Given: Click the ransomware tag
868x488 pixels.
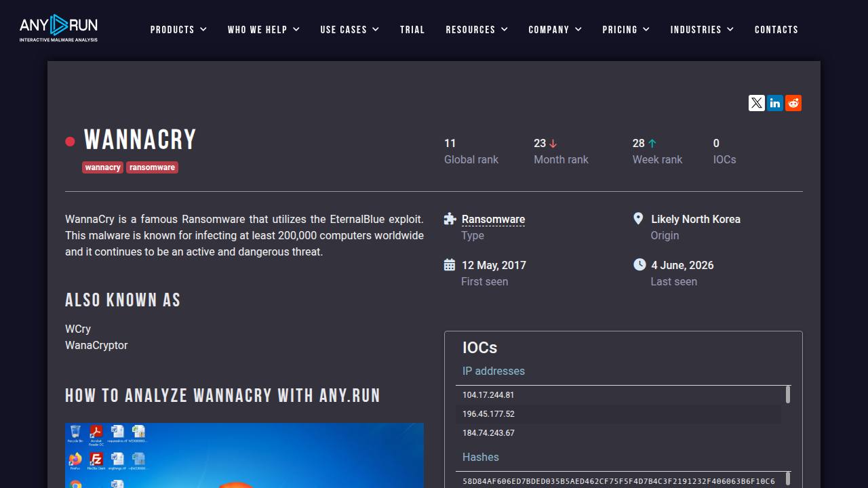Looking at the screenshot, I should pyautogui.click(x=152, y=167).
